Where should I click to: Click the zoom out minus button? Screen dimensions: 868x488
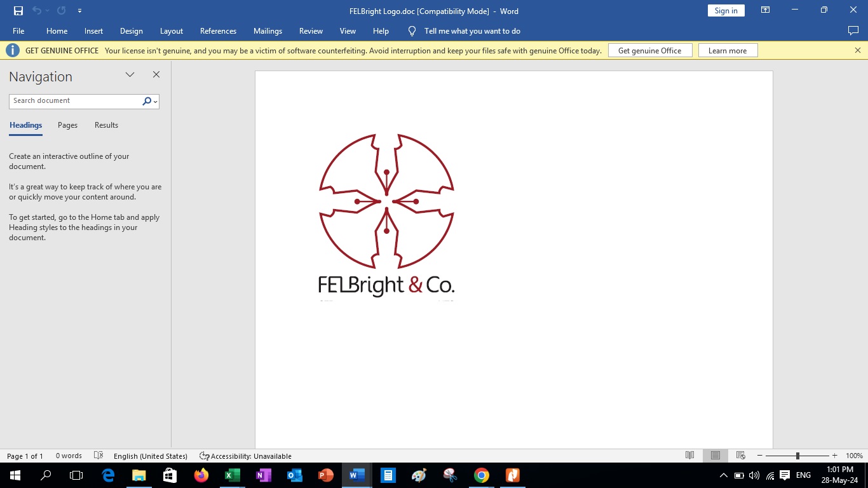click(759, 456)
